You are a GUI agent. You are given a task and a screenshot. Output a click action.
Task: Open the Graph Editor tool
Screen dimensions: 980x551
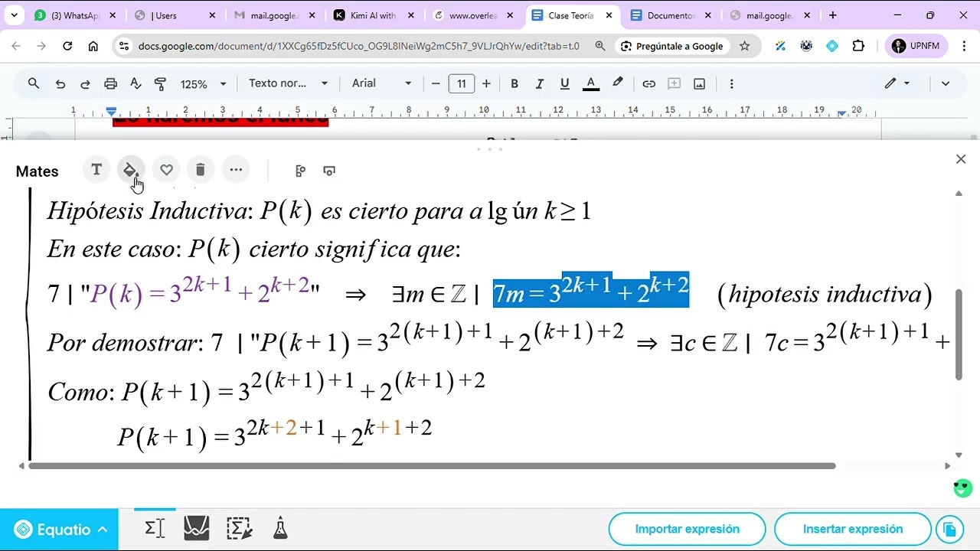coord(197,529)
